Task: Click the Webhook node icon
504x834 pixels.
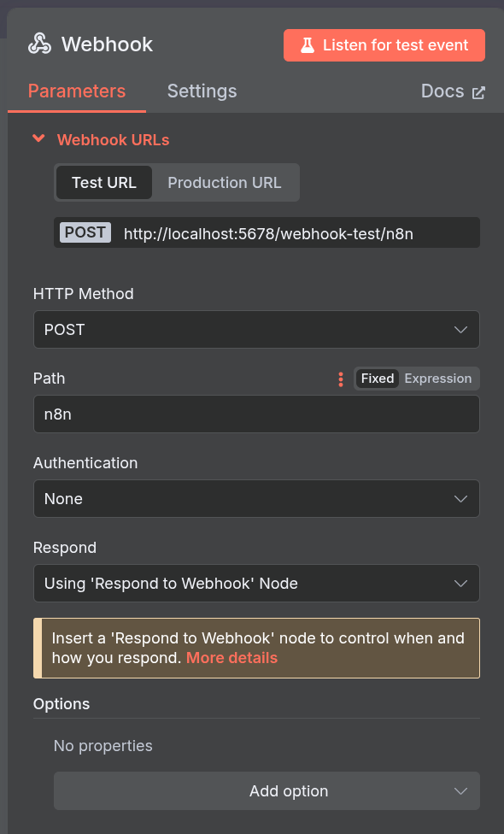Action: tap(39, 44)
